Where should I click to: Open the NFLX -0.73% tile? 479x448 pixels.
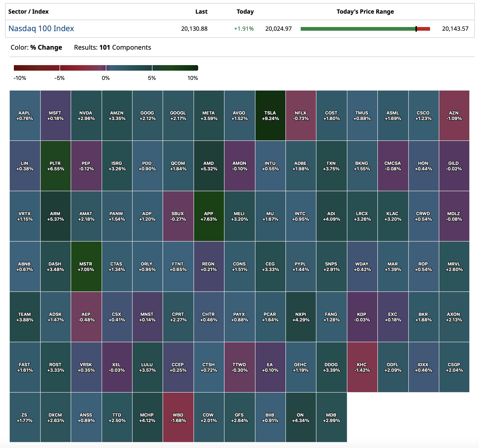[x=301, y=116]
